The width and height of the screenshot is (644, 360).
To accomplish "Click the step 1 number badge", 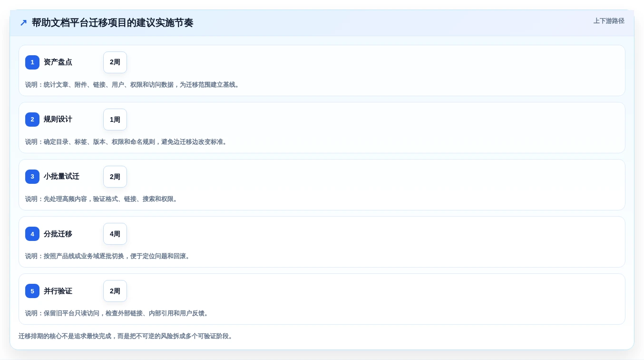I will [x=32, y=62].
